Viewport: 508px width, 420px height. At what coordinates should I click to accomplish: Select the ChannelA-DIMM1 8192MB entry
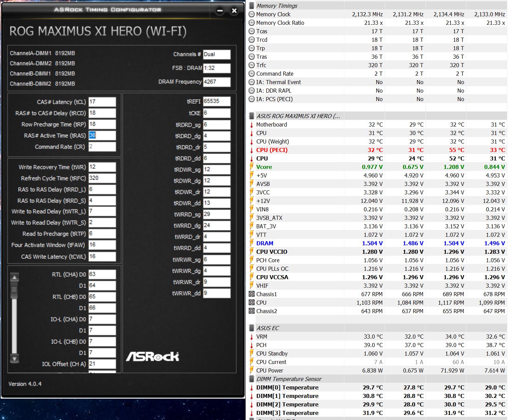click(42, 53)
